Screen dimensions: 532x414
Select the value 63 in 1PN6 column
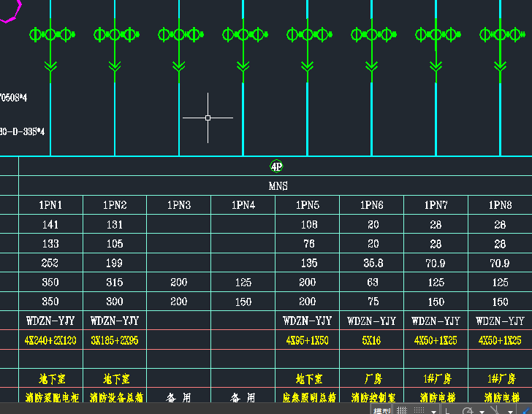(373, 282)
